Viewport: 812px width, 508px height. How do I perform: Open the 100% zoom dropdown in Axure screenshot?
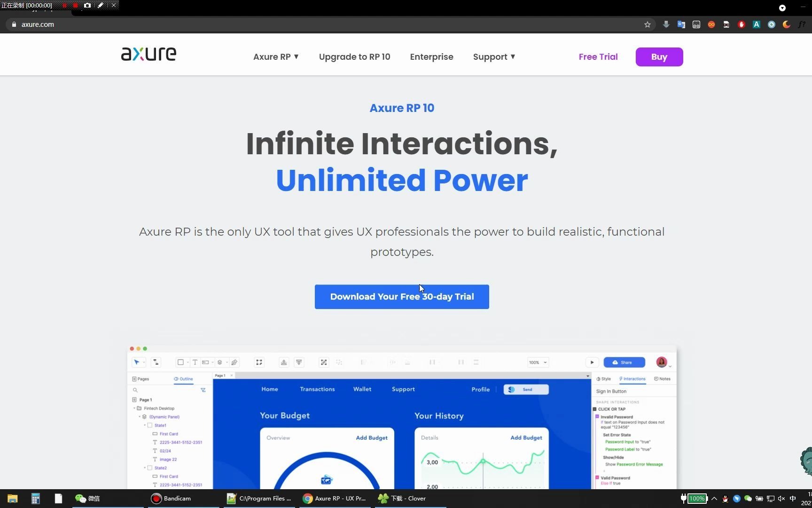(538, 362)
